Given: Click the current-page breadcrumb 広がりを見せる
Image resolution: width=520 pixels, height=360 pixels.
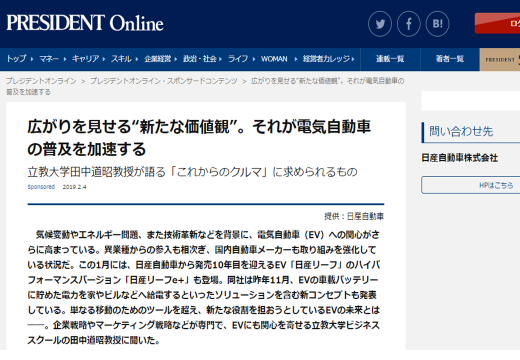Looking at the screenshot, I should tap(205, 86).
